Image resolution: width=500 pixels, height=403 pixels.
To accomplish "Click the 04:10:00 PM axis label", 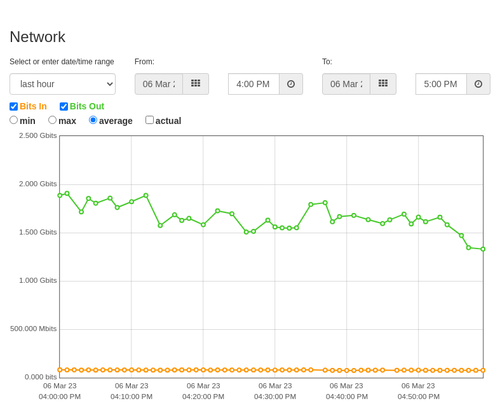I will [131, 397].
